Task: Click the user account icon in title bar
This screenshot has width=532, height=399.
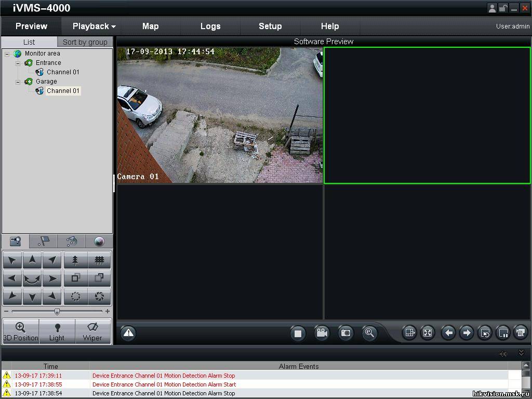Action: pos(492,8)
